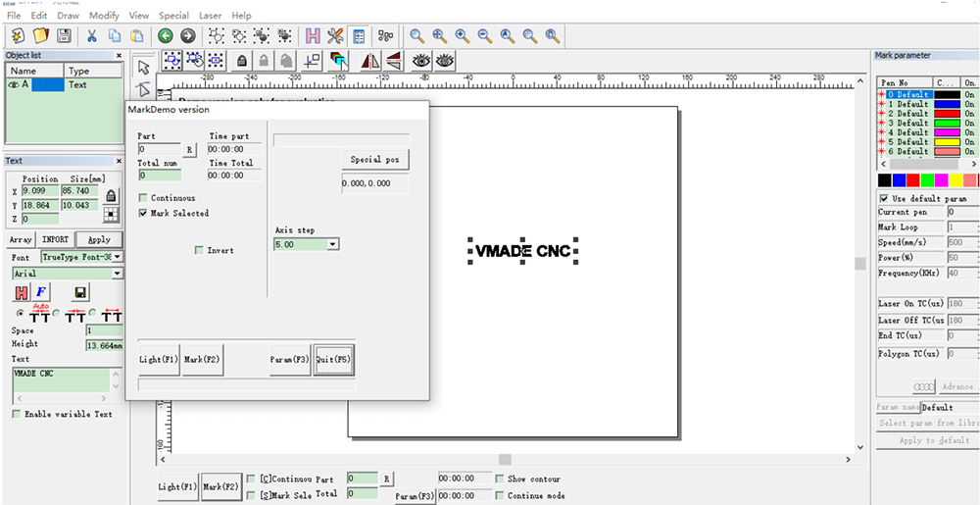
Task: Click the zoom out minus magnifier
Action: pos(484,35)
